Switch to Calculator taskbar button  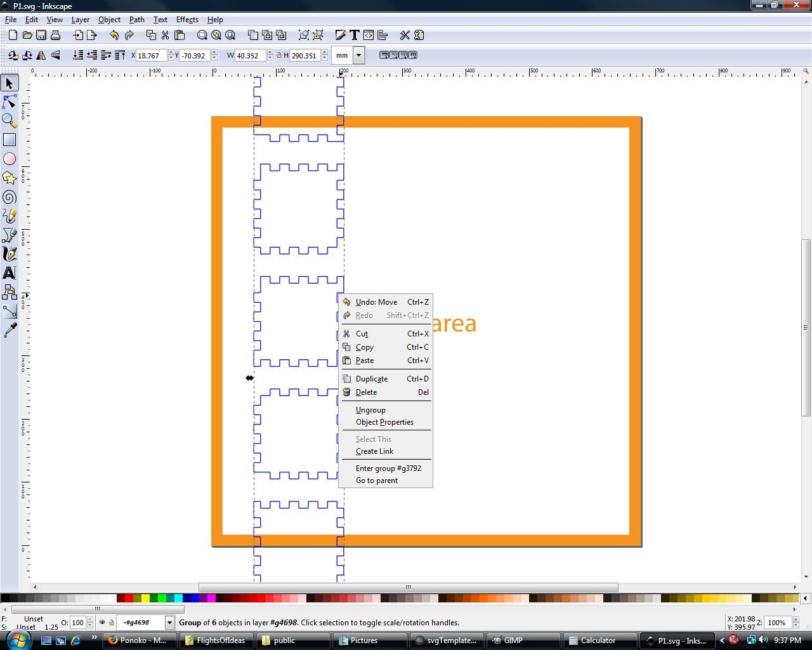pyautogui.click(x=599, y=640)
